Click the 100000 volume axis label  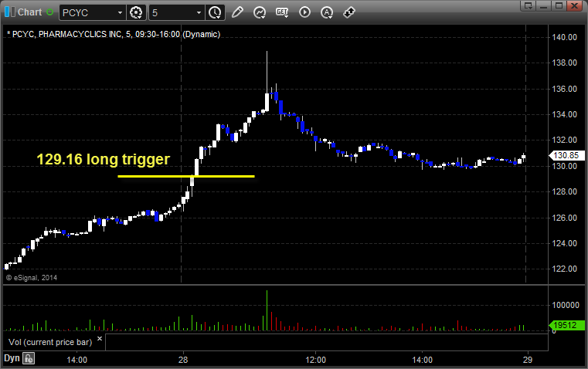point(566,305)
